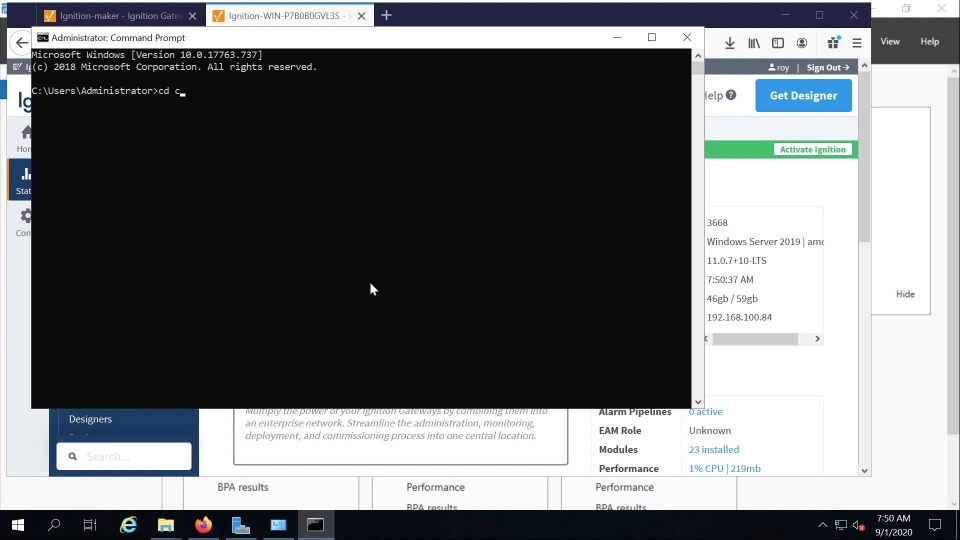Click the What's New gift icon
The width and height of the screenshot is (960, 540).
coord(833,43)
